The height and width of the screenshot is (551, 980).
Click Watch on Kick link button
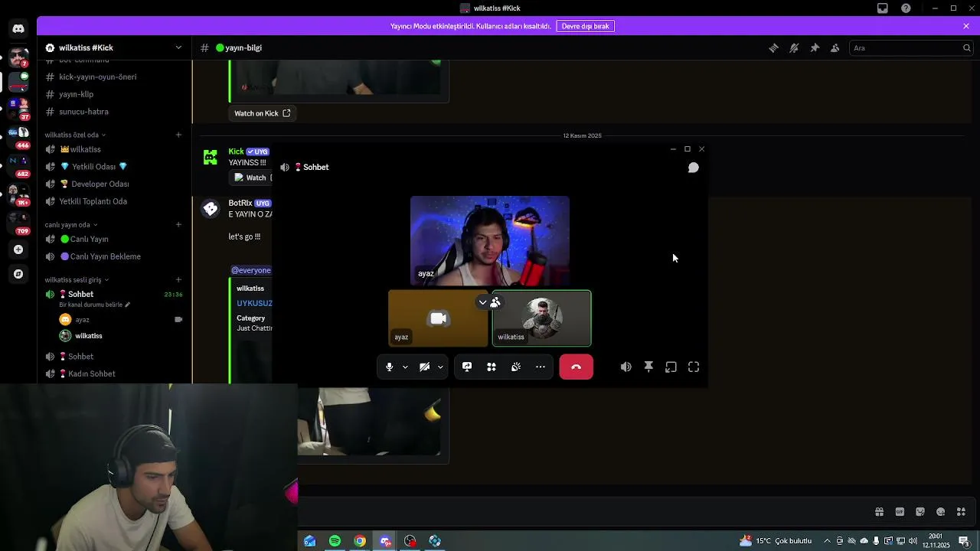[x=262, y=113]
